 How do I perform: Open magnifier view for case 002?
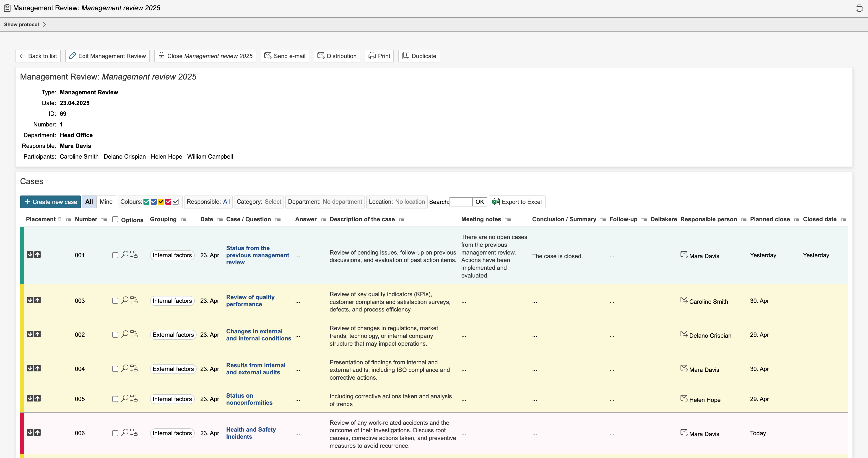pyautogui.click(x=125, y=334)
